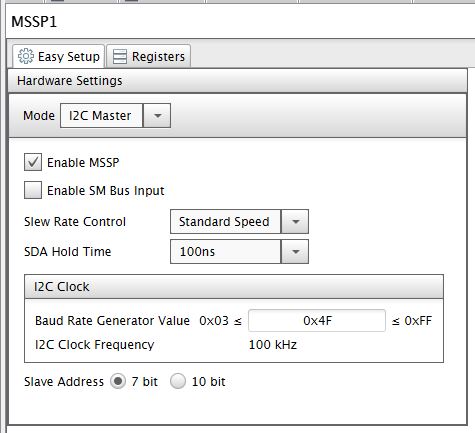Screen dimensions: 475x433
Task: Click the Registers table icon
Action: tap(120, 56)
